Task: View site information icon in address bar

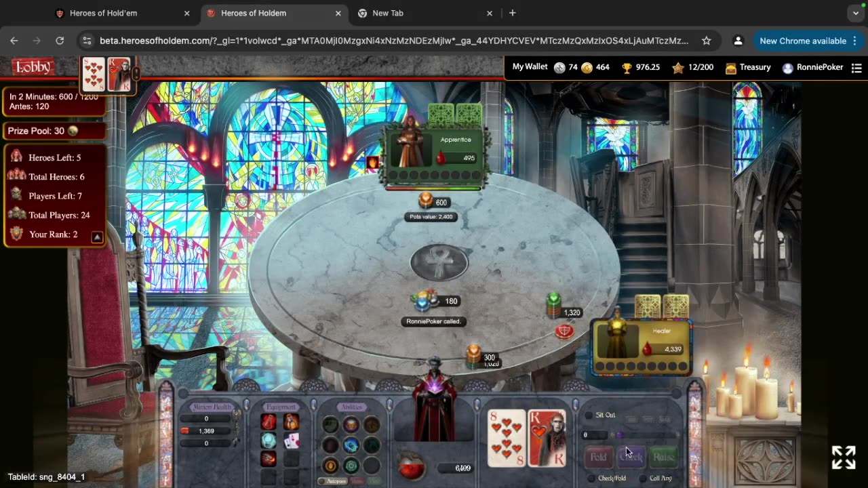Action: coord(86,41)
